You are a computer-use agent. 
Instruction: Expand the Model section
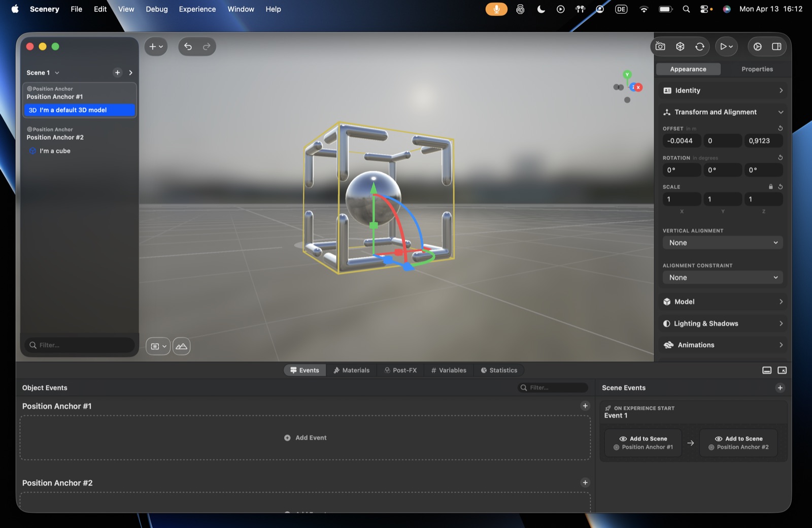tap(723, 302)
